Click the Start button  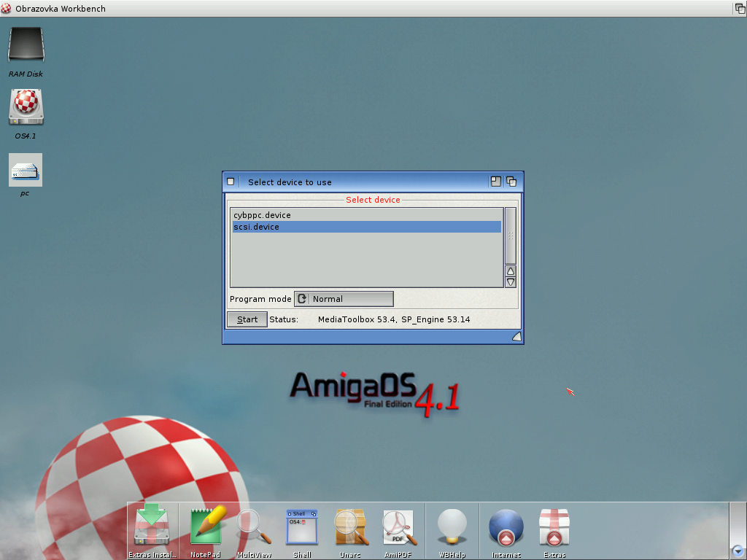pyautogui.click(x=247, y=319)
